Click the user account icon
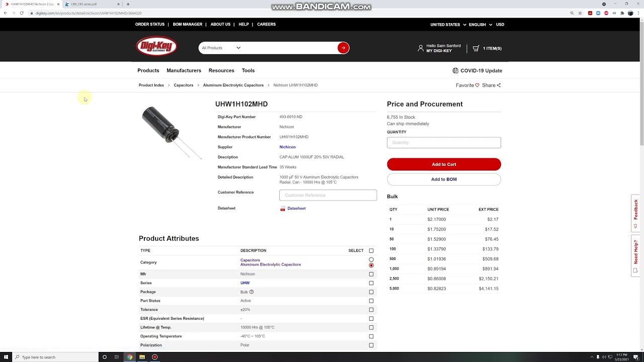This screenshot has width=644, height=362. (x=421, y=48)
